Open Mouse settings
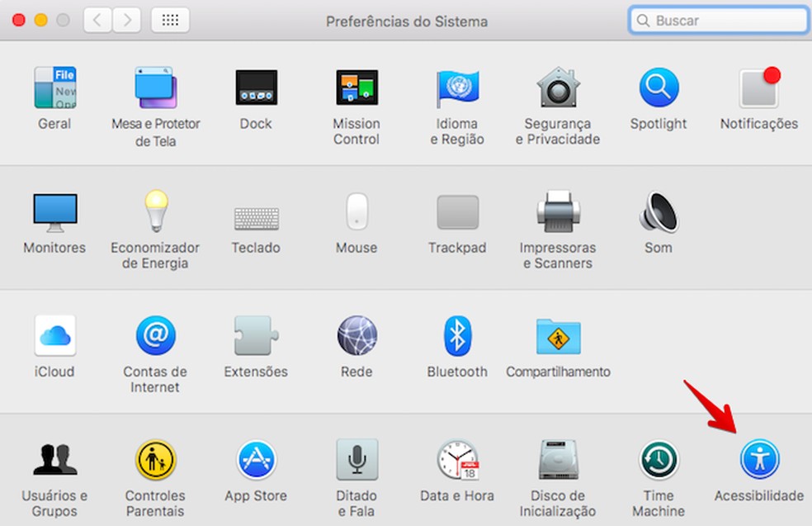Image resolution: width=812 pixels, height=526 pixels. [356, 214]
